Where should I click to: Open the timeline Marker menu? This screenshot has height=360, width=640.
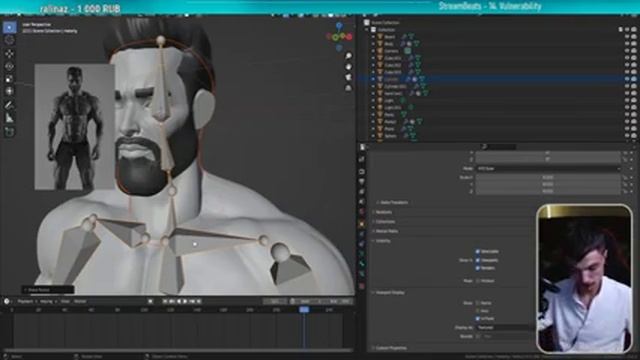click(80, 301)
